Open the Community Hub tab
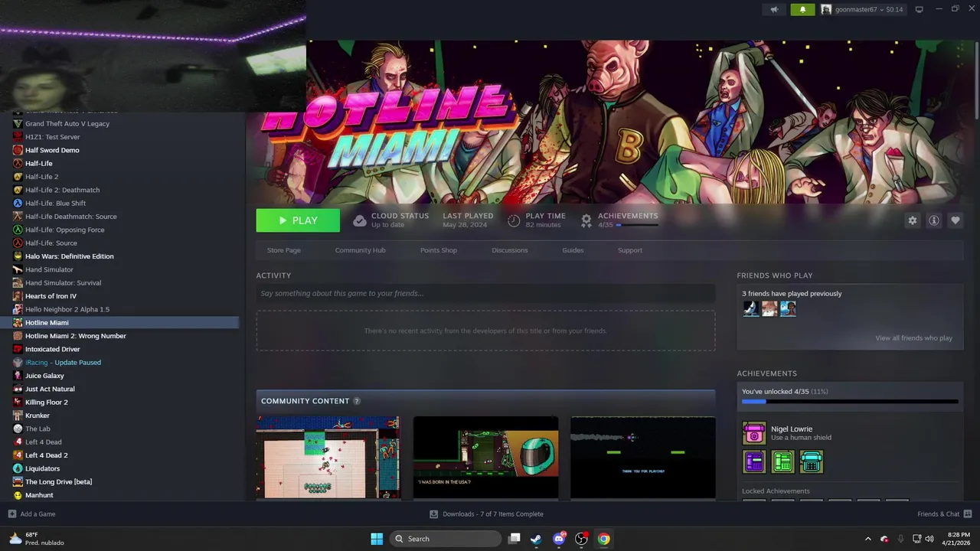The image size is (980, 551). [x=360, y=250]
